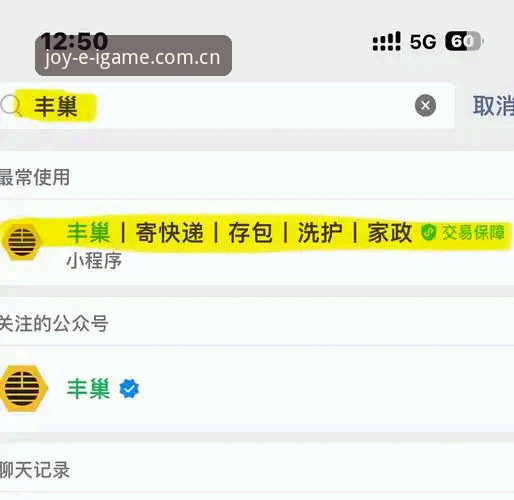Focus the search field containing 丰巢
This screenshot has height=500, width=514.
click(227, 106)
